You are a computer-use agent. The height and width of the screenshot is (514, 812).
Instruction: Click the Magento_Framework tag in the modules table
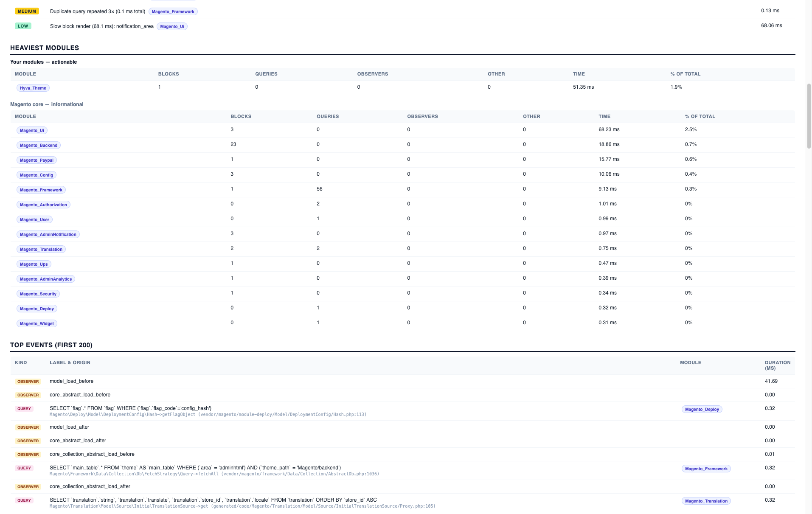coord(41,190)
